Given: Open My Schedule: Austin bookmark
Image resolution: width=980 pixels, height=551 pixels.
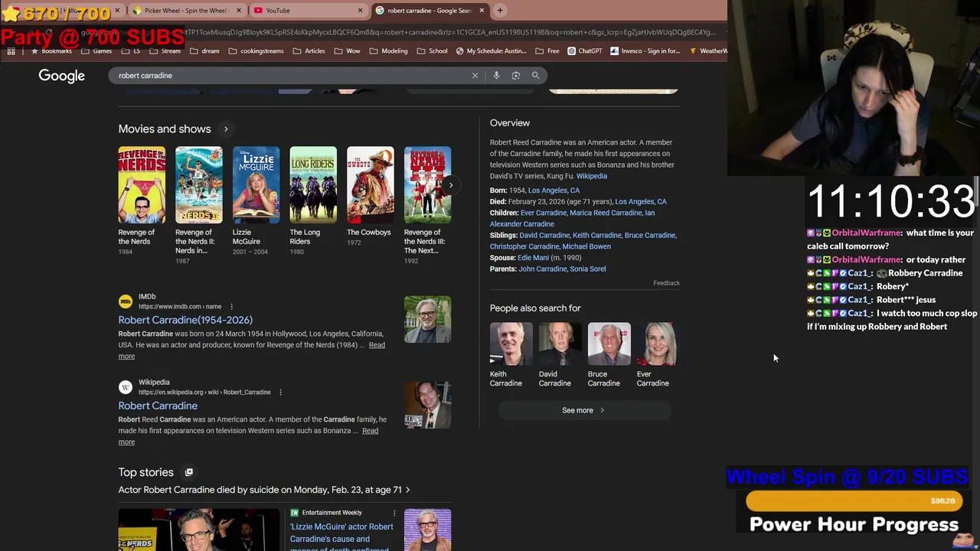Looking at the screenshot, I should 490,51.
